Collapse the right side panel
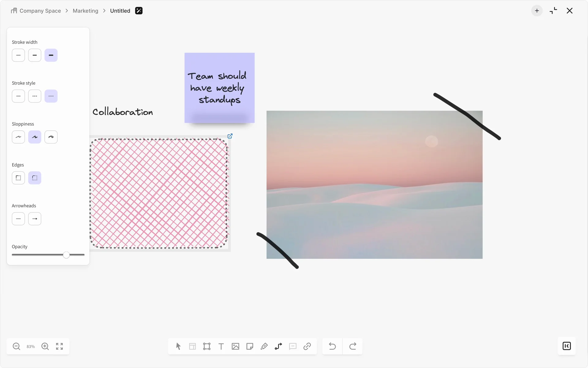 click(567, 346)
